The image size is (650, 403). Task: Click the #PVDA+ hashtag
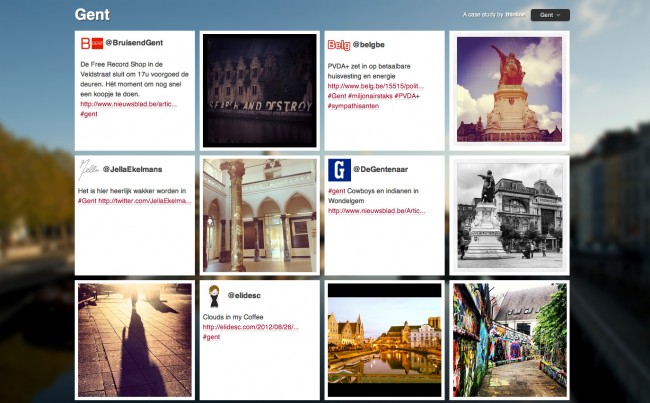click(x=407, y=96)
